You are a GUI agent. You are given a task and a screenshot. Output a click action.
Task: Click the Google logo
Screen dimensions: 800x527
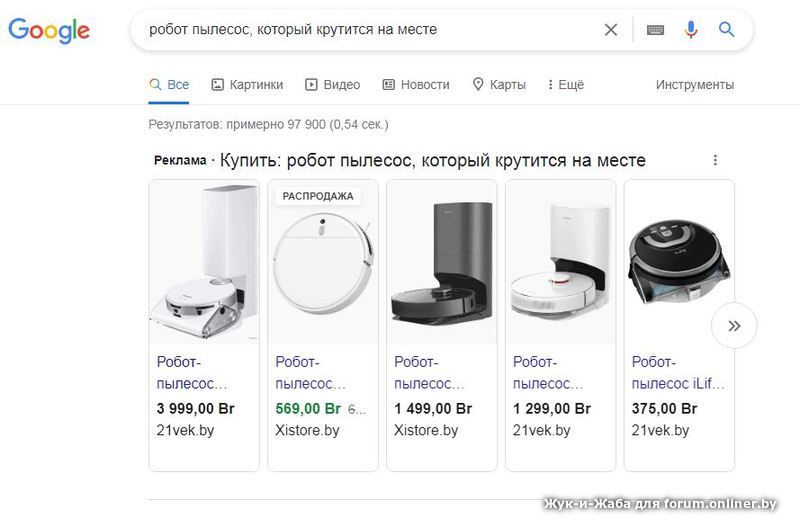point(49,30)
